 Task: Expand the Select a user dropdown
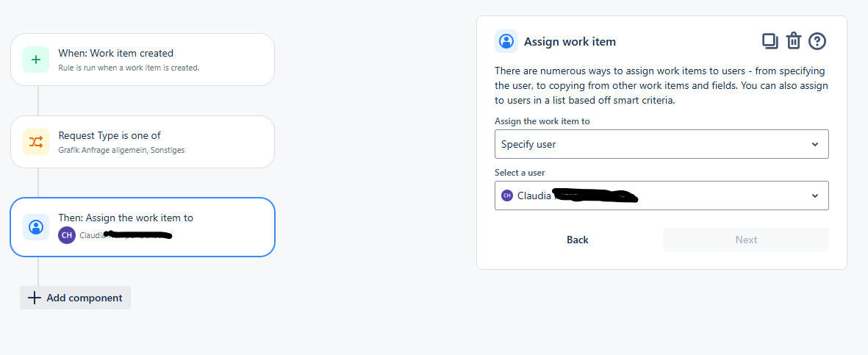[x=661, y=196]
